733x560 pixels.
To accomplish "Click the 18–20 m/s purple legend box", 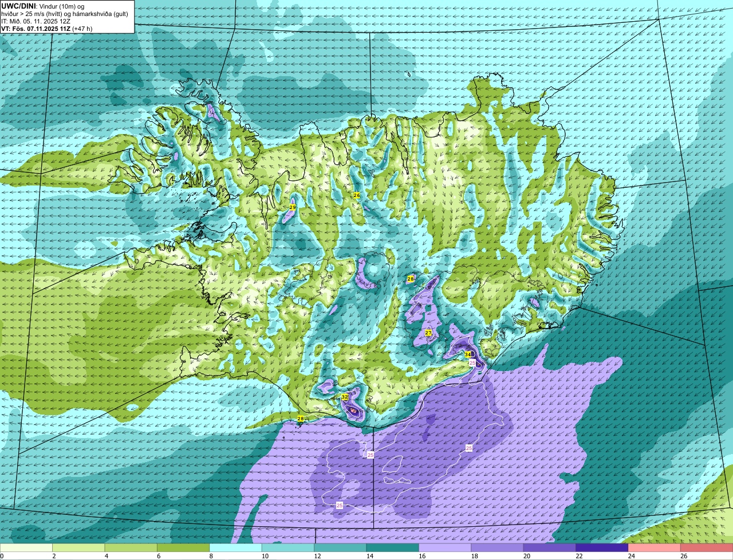I will click(497, 547).
